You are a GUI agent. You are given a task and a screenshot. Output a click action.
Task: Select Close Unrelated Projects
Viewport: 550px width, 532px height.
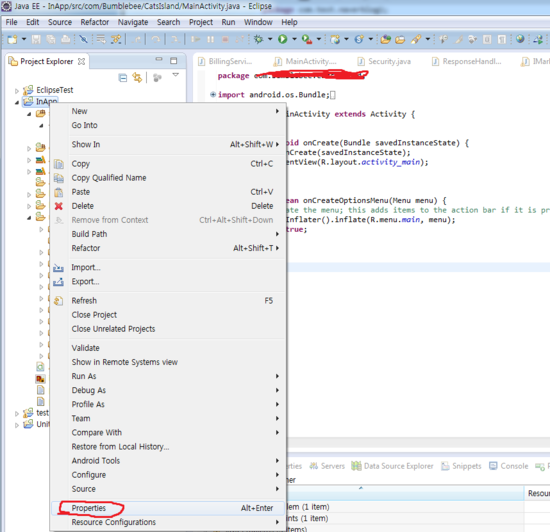point(168,329)
